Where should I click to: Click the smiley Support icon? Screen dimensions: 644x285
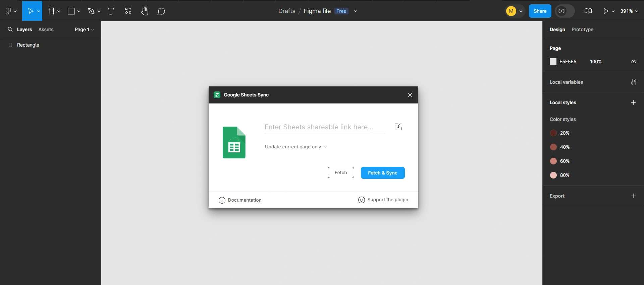click(x=362, y=200)
